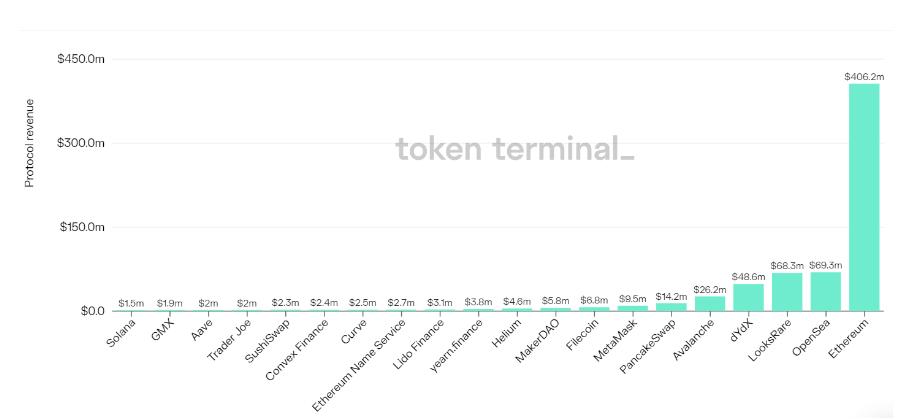Click the OpenSea bar in chart
Viewport: 899px width, 420px height.
(x=826, y=292)
